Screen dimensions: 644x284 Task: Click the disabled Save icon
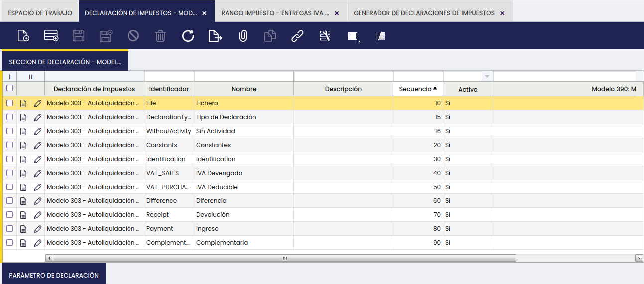pos(79,36)
